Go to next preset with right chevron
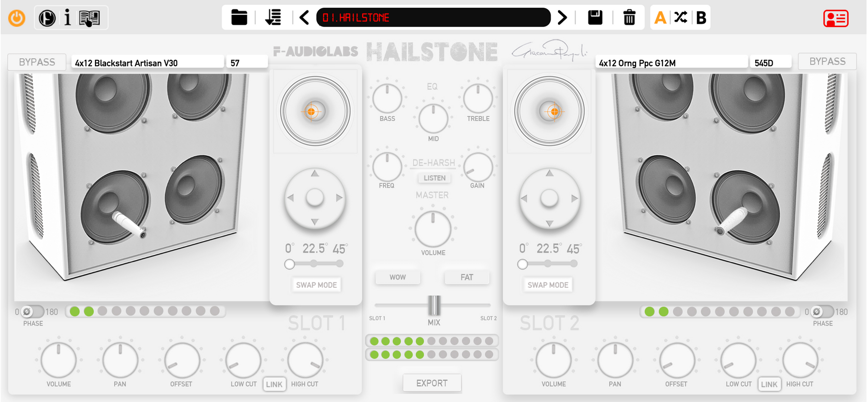The width and height of the screenshot is (868, 402). click(x=562, y=18)
